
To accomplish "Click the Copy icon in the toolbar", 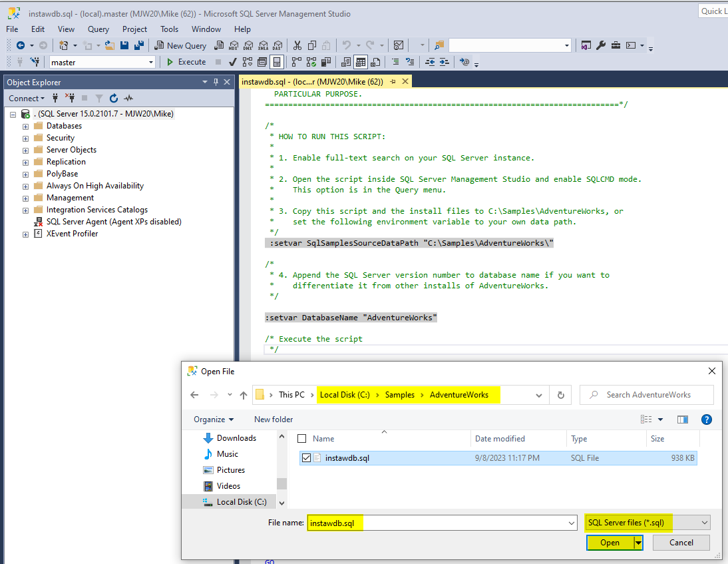I will pyautogui.click(x=312, y=45).
